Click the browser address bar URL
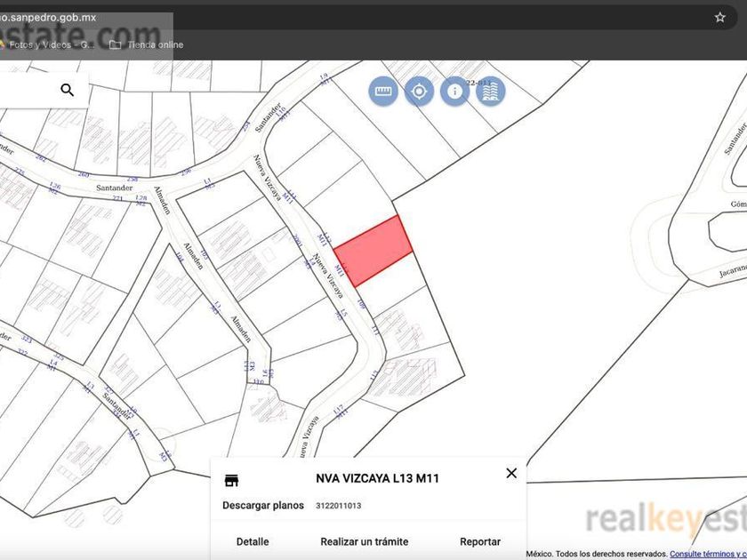The height and width of the screenshot is (560, 747). click(48, 18)
